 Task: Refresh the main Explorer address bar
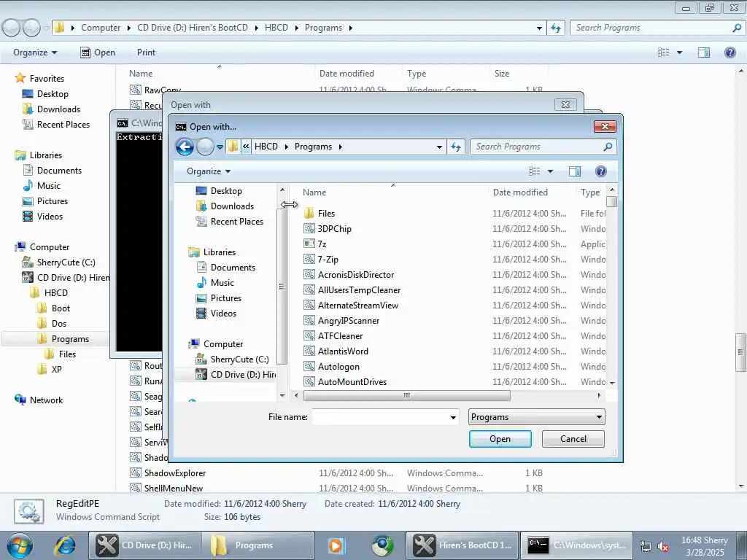tap(556, 28)
